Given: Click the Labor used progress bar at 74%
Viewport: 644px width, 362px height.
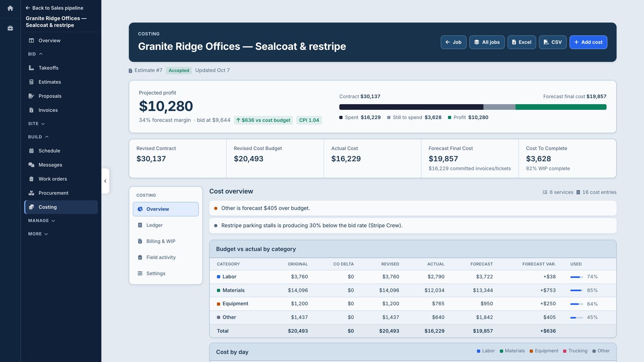Looking at the screenshot, I should coord(577,277).
